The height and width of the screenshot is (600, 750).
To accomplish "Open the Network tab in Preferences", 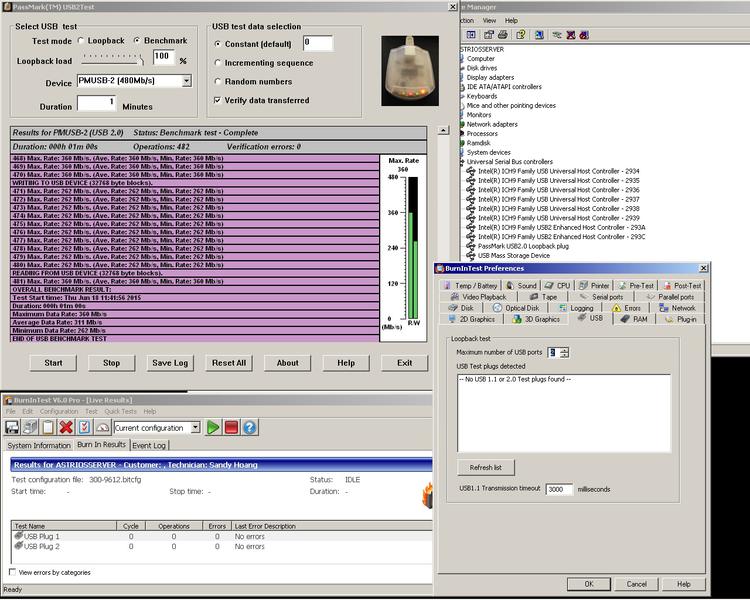I will click(x=677, y=308).
